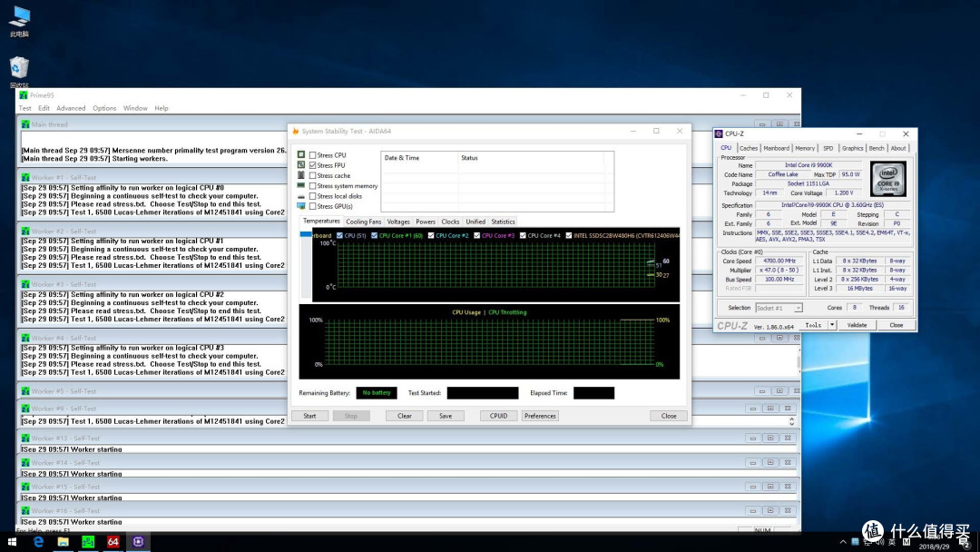Open the Graphics tab in CPU-Z
980x552 pixels.
(x=852, y=148)
